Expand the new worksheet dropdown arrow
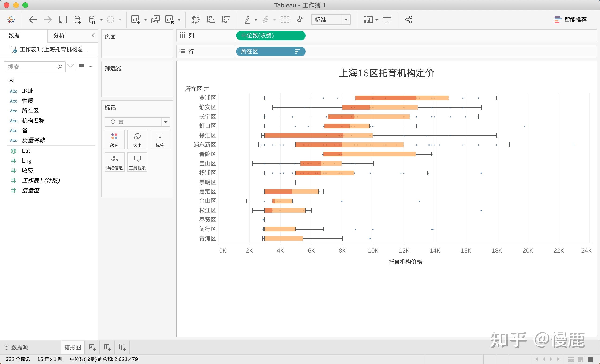This screenshot has width=600, height=364. [x=145, y=20]
